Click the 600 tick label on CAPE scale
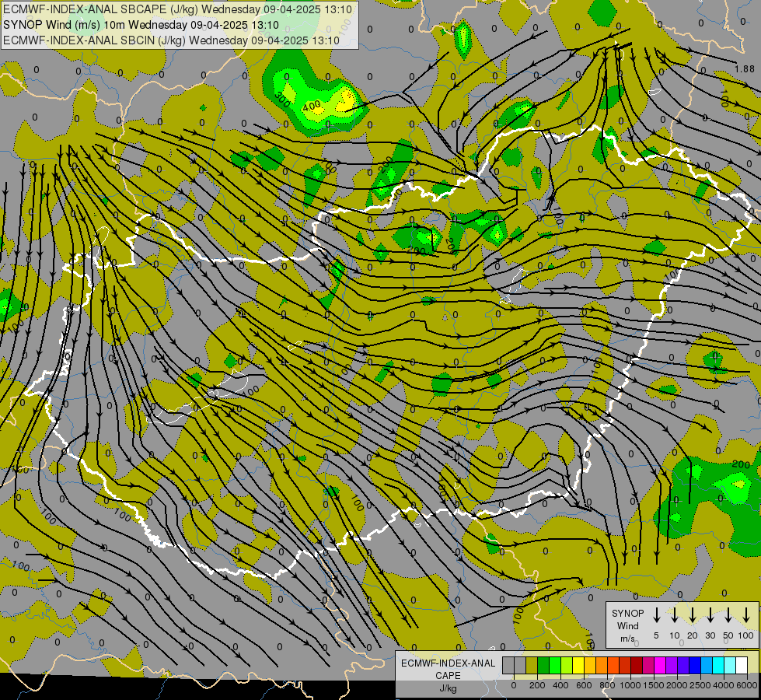Screen dimensions: 761x700 tap(584, 685)
